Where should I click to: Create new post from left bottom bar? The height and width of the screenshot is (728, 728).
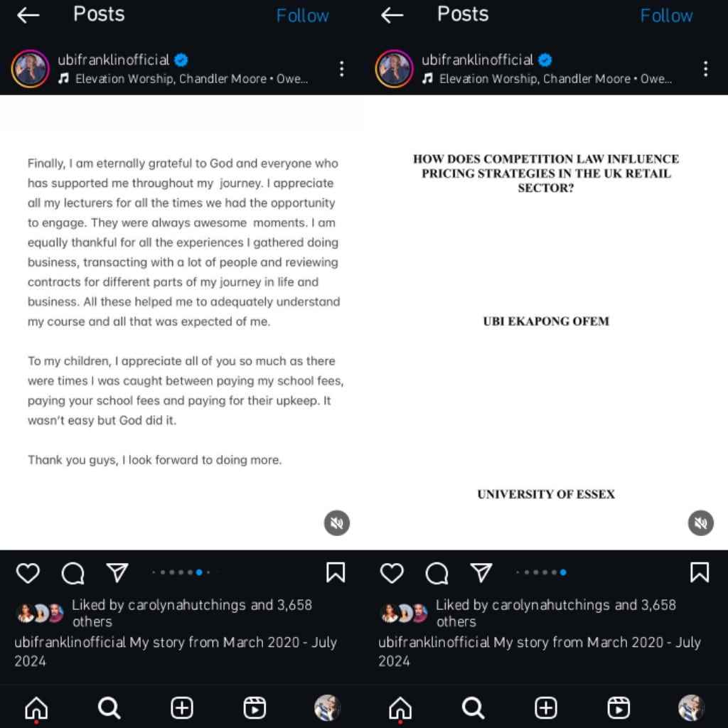point(181,708)
